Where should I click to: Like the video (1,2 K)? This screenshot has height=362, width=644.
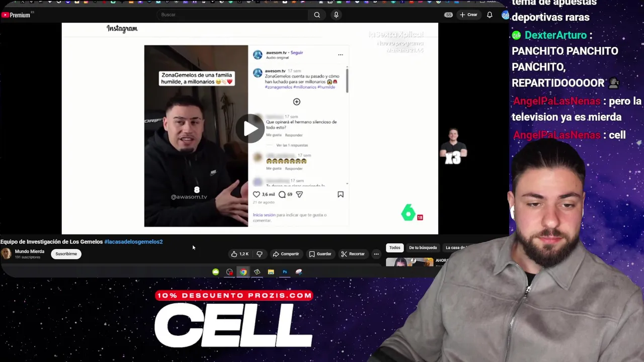tap(239, 254)
